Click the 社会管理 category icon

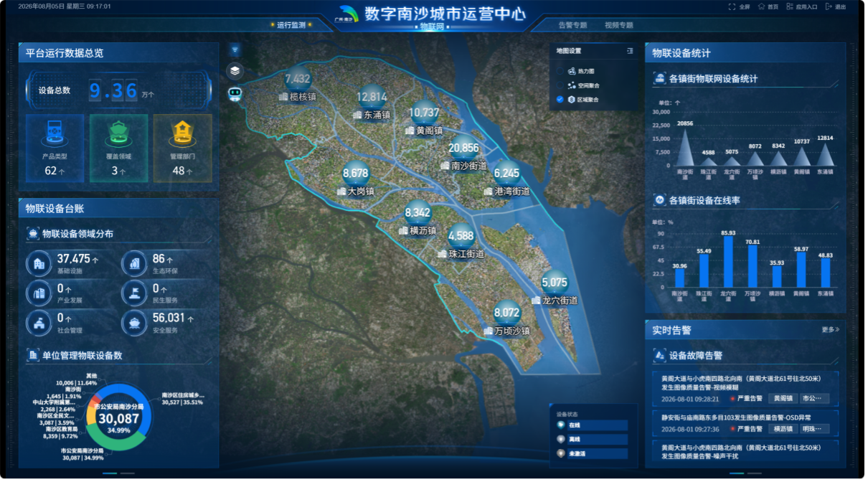pos(39,323)
